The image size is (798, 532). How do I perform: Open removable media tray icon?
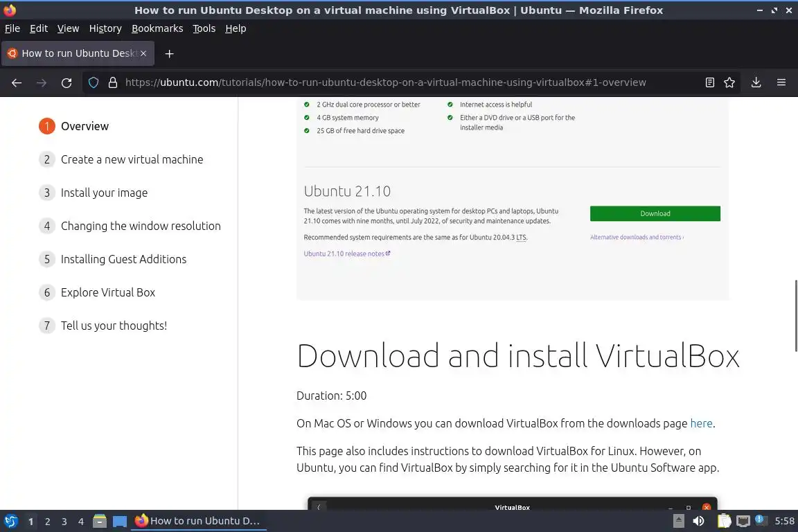(678, 521)
